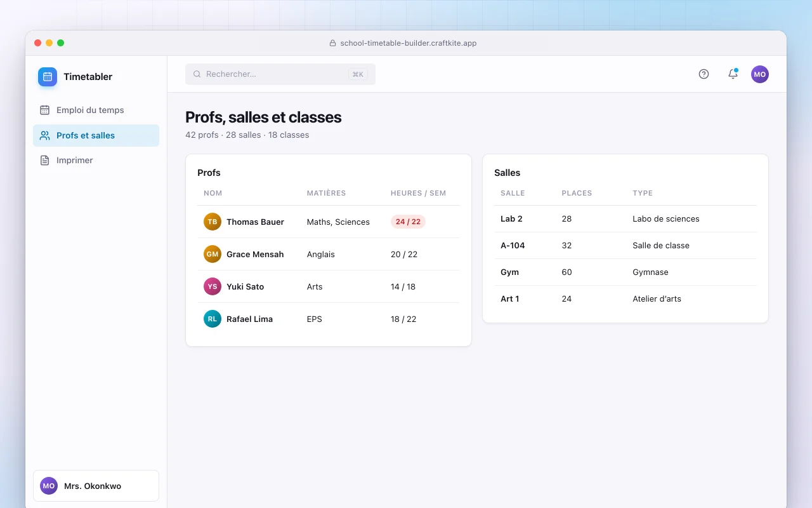Click the address bar URL

409,43
